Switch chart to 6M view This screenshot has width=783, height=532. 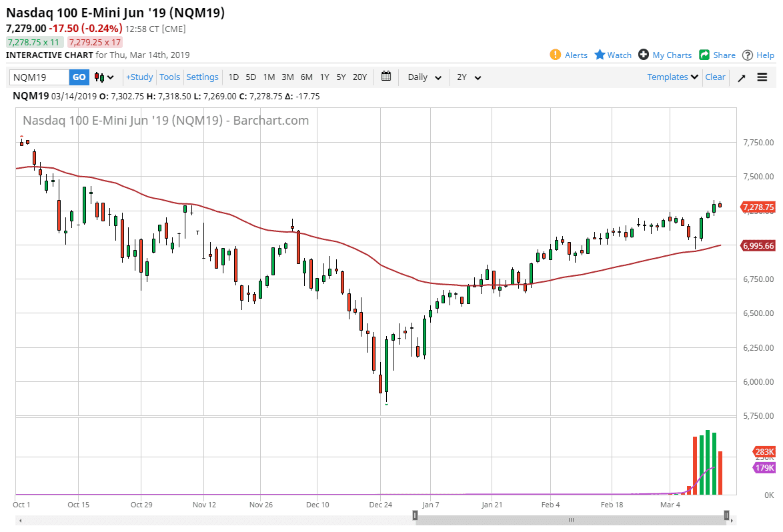306,77
